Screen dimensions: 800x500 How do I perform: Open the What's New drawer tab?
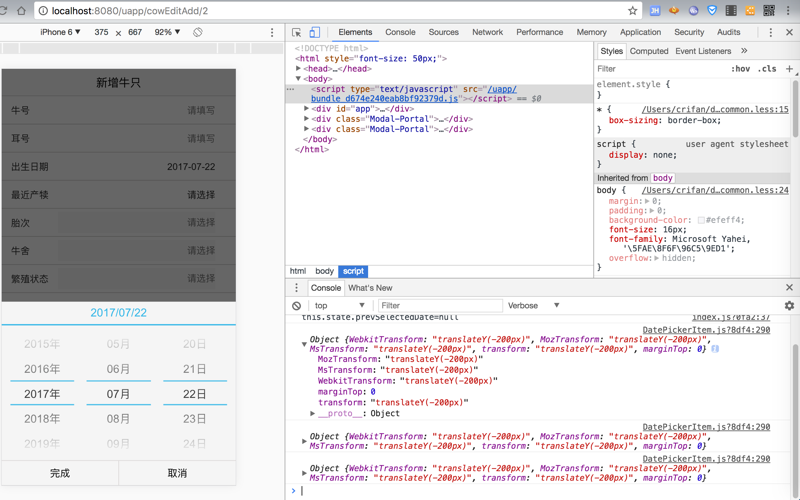pos(370,288)
